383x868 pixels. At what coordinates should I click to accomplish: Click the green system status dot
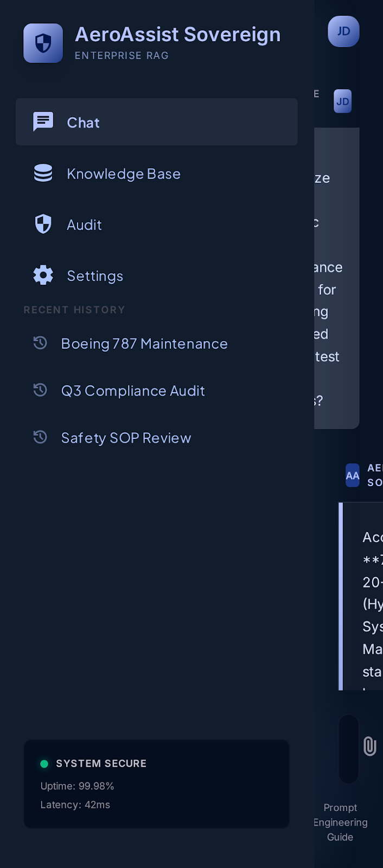tap(44, 764)
